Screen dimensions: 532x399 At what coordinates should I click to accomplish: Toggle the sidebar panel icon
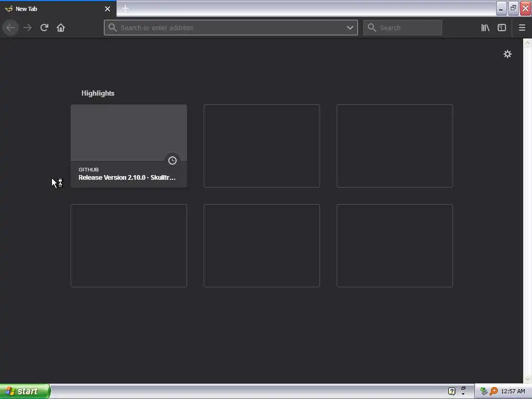pos(502,28)
